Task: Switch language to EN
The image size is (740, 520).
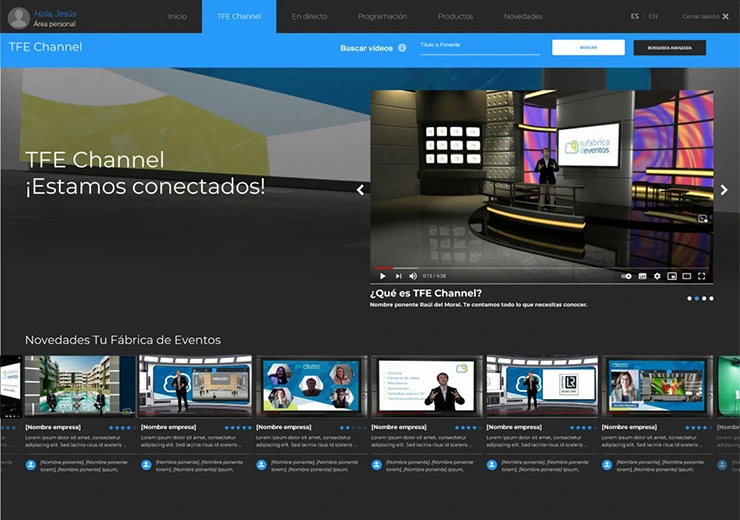Action: click(x=653, y=17)
